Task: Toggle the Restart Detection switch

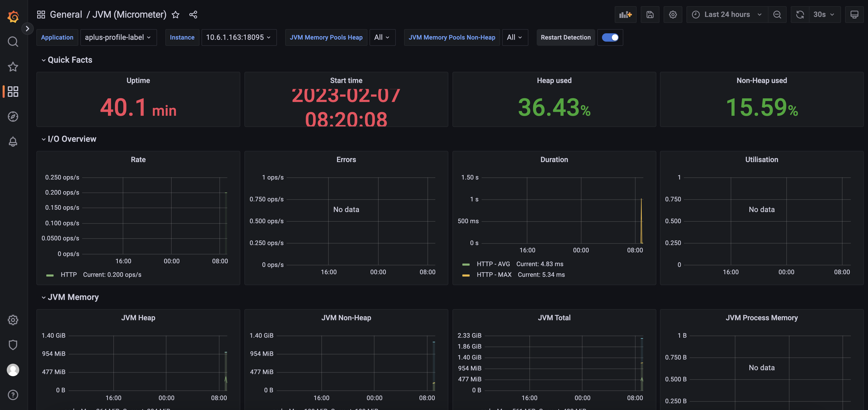Action: pyautogui.click(x=610, y=37)
